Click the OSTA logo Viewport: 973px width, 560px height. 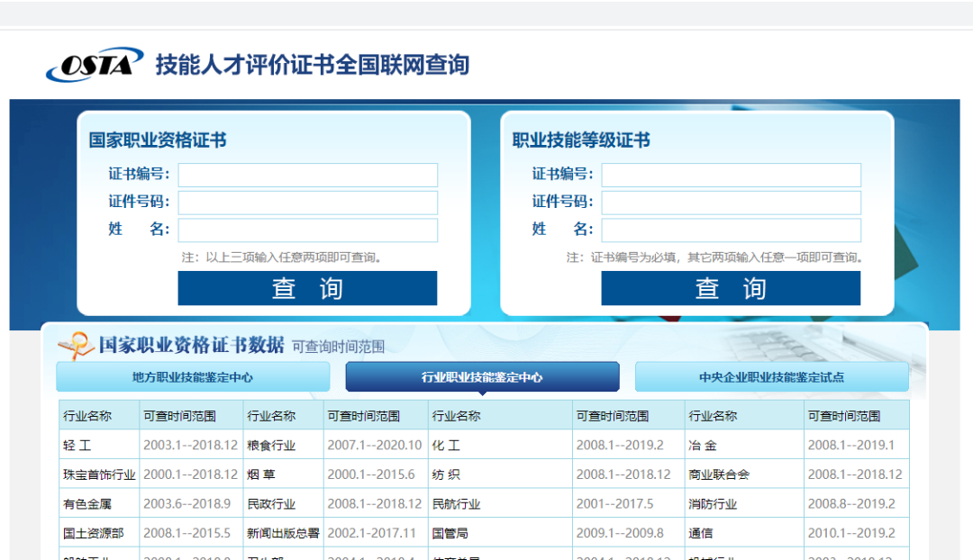pos(95,65)
